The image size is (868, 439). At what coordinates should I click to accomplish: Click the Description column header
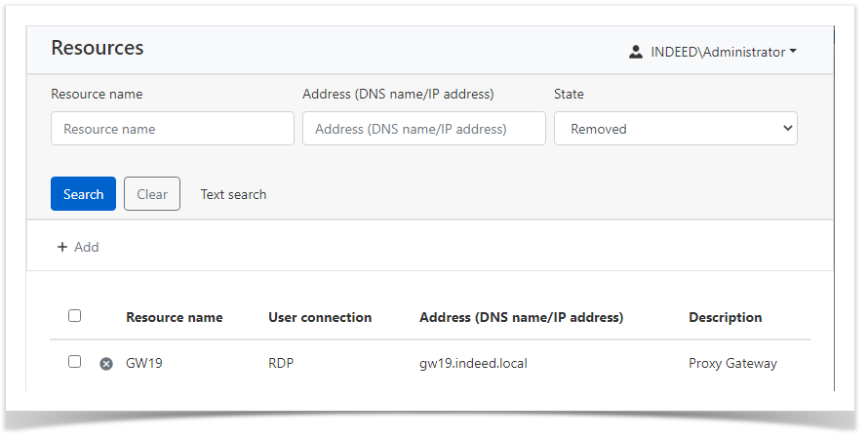point(725,317)
